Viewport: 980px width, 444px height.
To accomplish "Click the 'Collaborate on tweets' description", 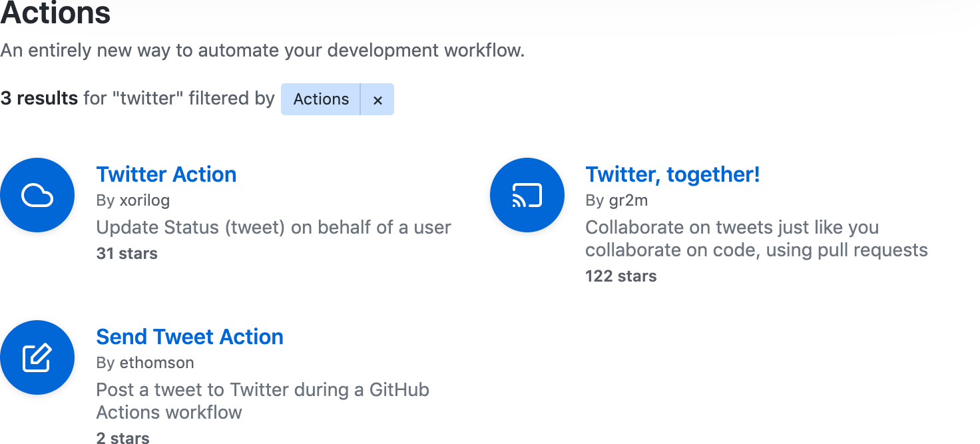I will click(756, 239).
